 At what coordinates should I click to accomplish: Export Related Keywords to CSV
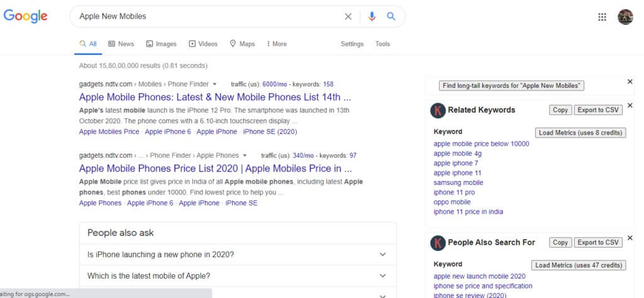(598, 110)
